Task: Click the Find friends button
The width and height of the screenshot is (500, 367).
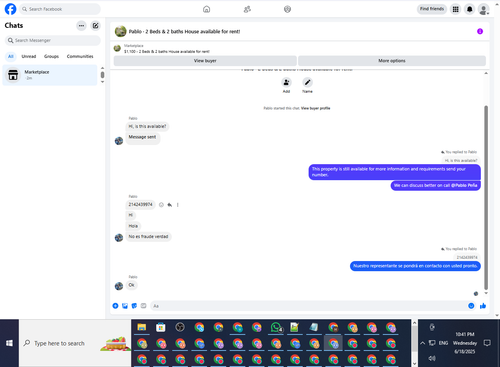Action: pyautogui.click(x=432, y=9)
